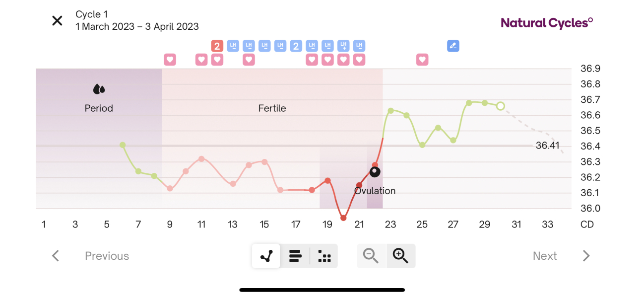Go to the next cycle chevron
Image resolution: width=644 pixels, height=298 pixels.
(586, 256)
